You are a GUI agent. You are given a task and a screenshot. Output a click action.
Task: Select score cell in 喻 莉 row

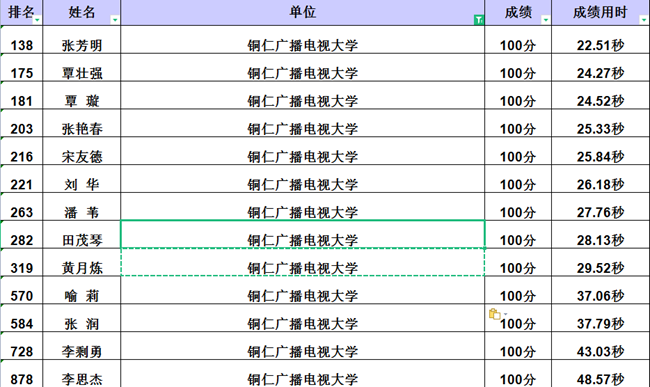(518, 290)
